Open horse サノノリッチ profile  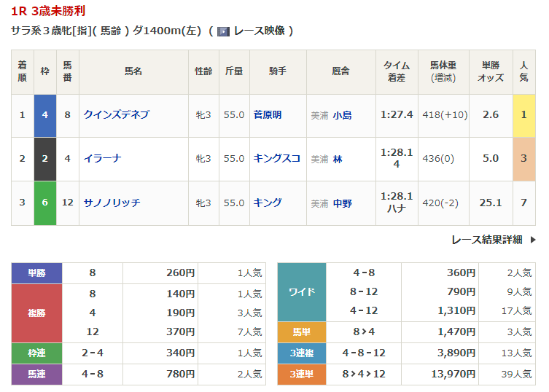(112, 203)
